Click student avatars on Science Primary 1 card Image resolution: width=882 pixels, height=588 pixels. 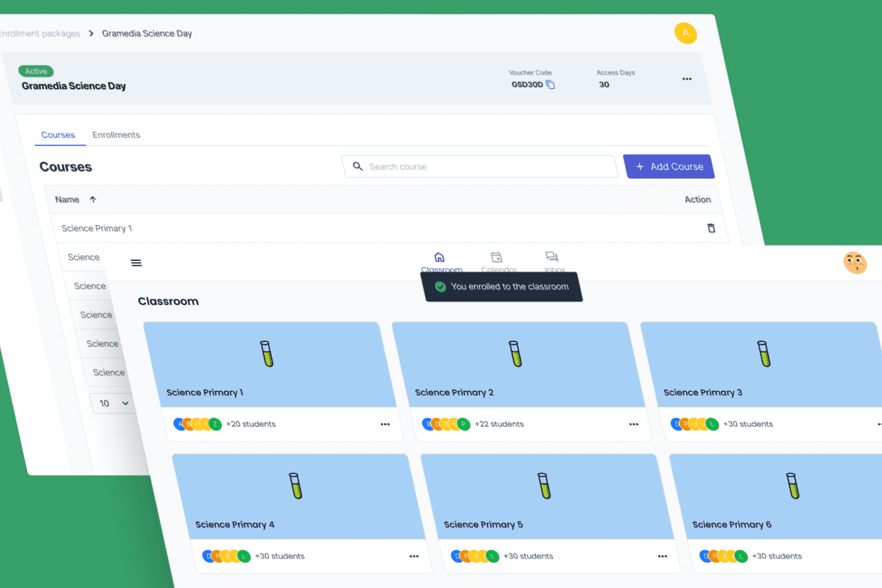click(198, 424)
